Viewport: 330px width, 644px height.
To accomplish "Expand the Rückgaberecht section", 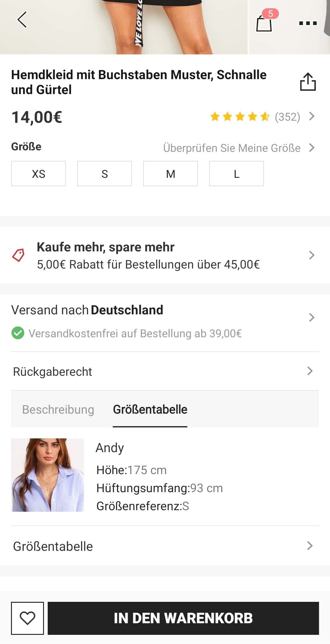I will point(165,371).
